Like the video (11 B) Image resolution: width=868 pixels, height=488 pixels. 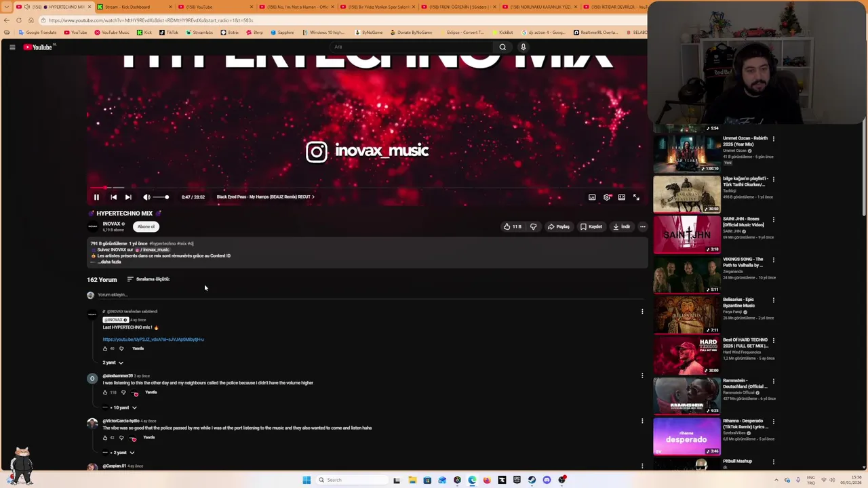pyautogui.click(x=512, y=227)
